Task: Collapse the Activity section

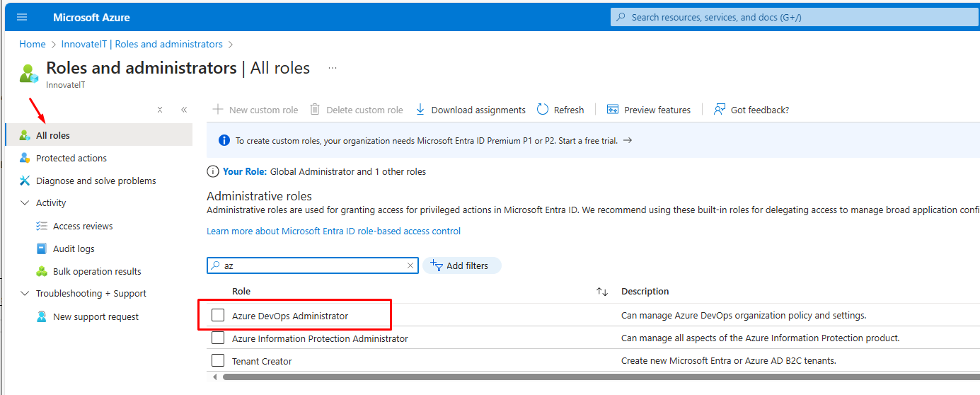Action: coord(24,202)
